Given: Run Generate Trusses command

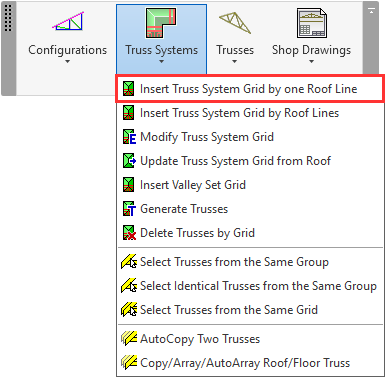Looking at the screenshot, I should pyautogui.click(x=250, y=209).
